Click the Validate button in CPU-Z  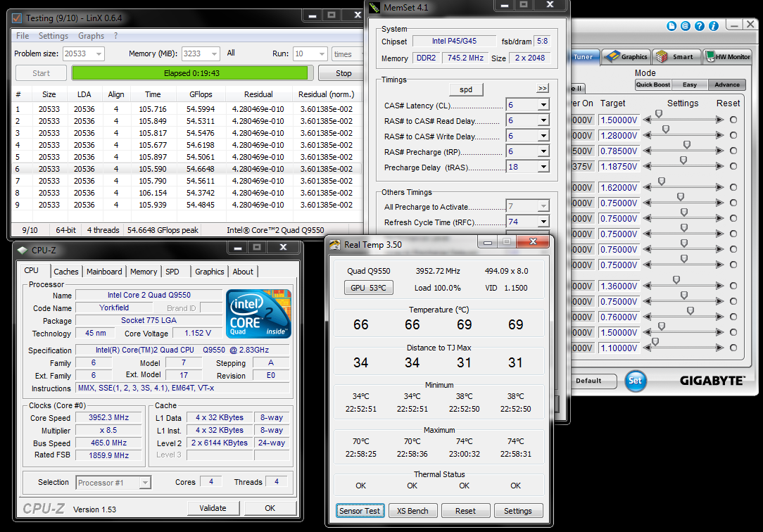point(213,508)
